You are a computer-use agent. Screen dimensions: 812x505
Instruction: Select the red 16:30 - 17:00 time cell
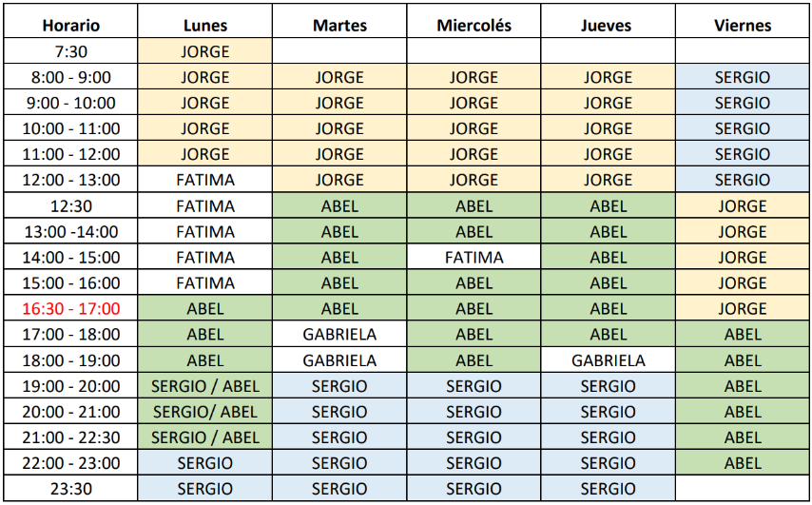(71, 308)
